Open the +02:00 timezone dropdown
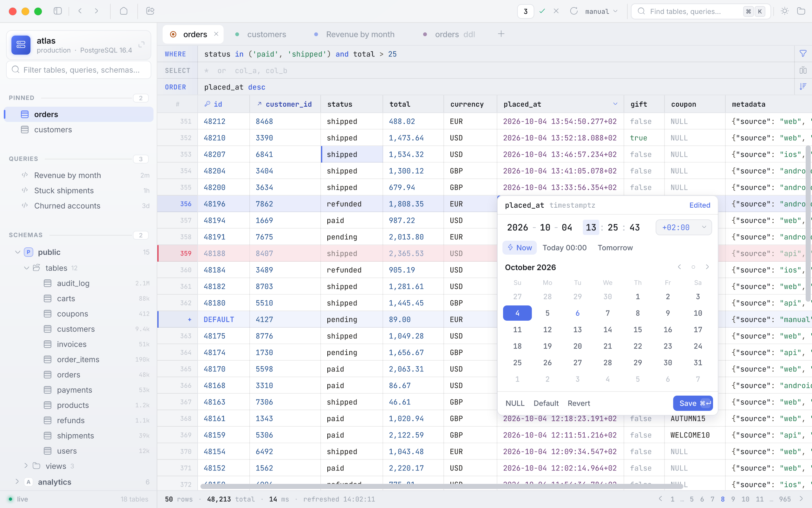 point(684,227)
